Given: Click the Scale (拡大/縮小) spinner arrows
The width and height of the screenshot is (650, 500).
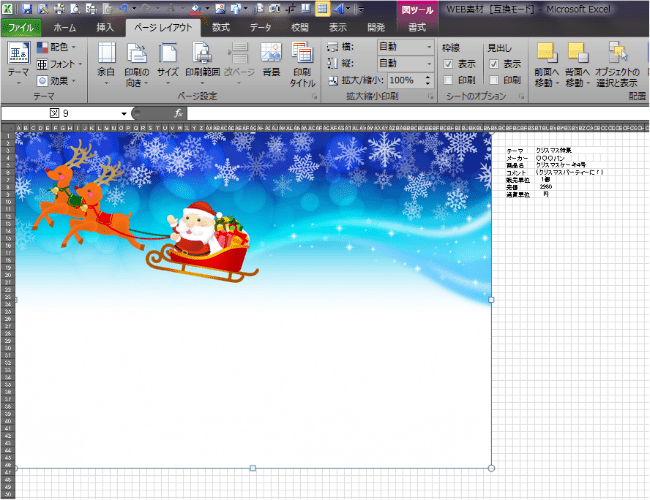Looking at the screenshot, I should [x=428, y=80].
